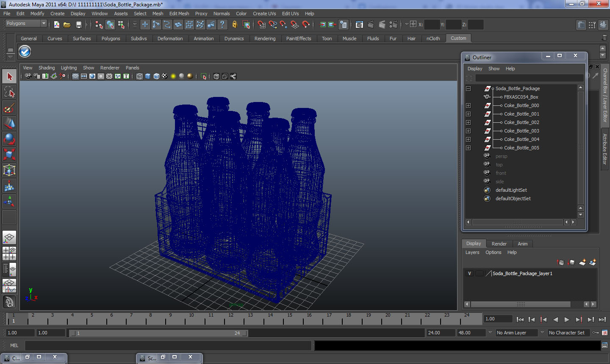Click the help question mark icon
This screenshot has width=610, height=364.
pyautogui.click(x=222, y=25)
